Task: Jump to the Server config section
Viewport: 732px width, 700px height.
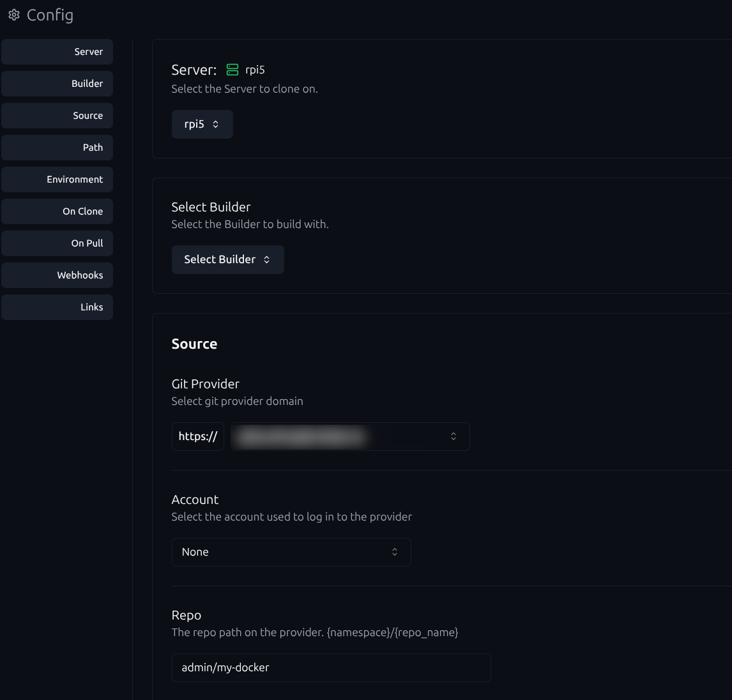Action: point(57,52)
